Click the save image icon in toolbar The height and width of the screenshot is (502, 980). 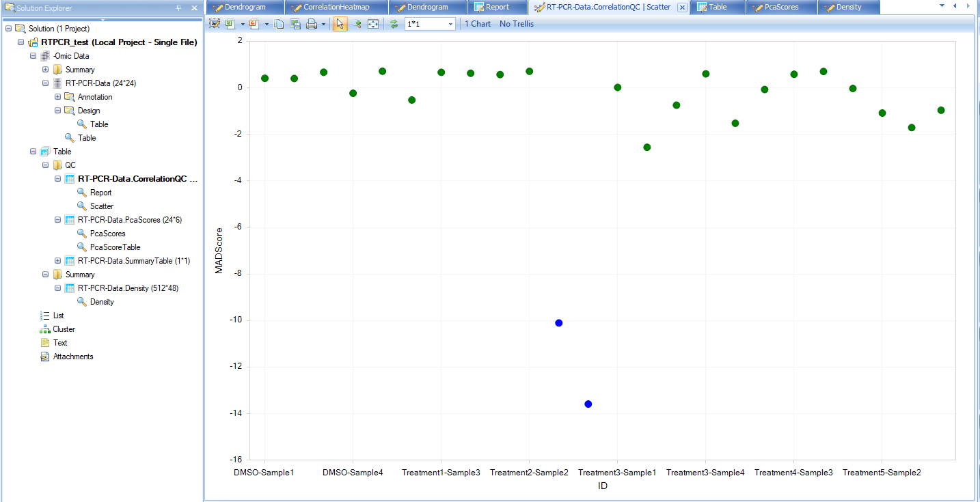click(295, 24)
